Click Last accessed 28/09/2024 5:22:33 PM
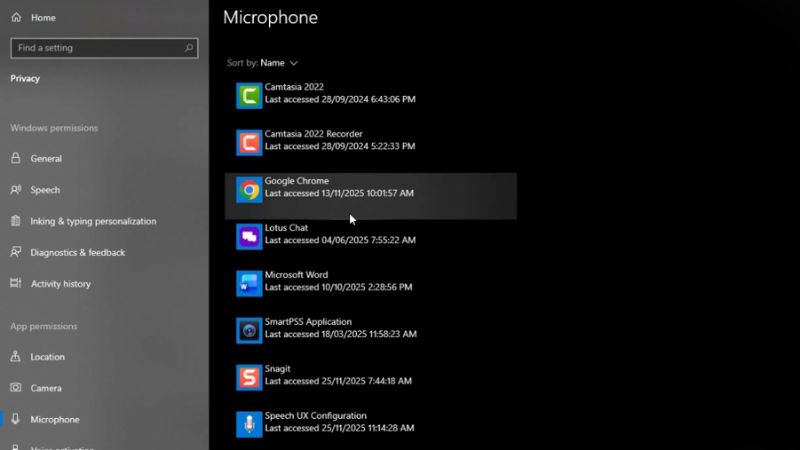 (340, 146)
